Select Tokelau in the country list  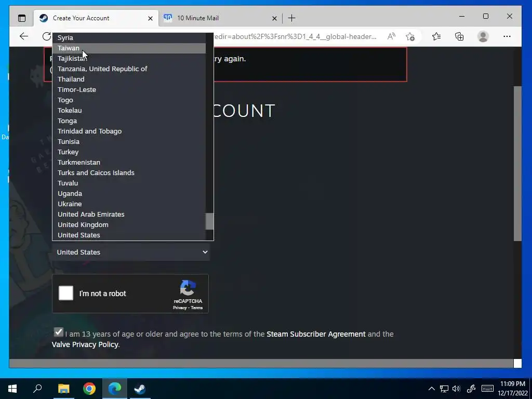[x=129, y=110]
